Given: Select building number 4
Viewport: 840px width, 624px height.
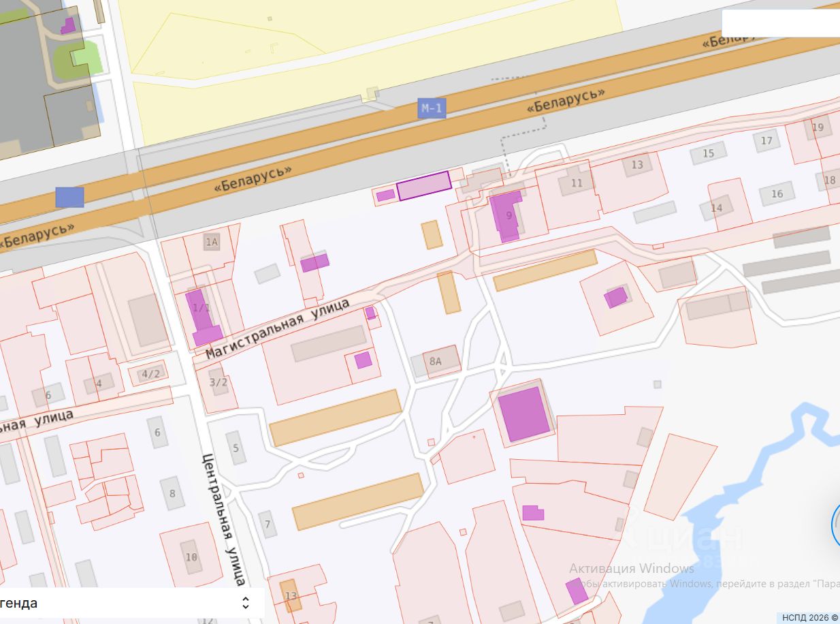Looking at the screenshot, I should pos(99,384).
